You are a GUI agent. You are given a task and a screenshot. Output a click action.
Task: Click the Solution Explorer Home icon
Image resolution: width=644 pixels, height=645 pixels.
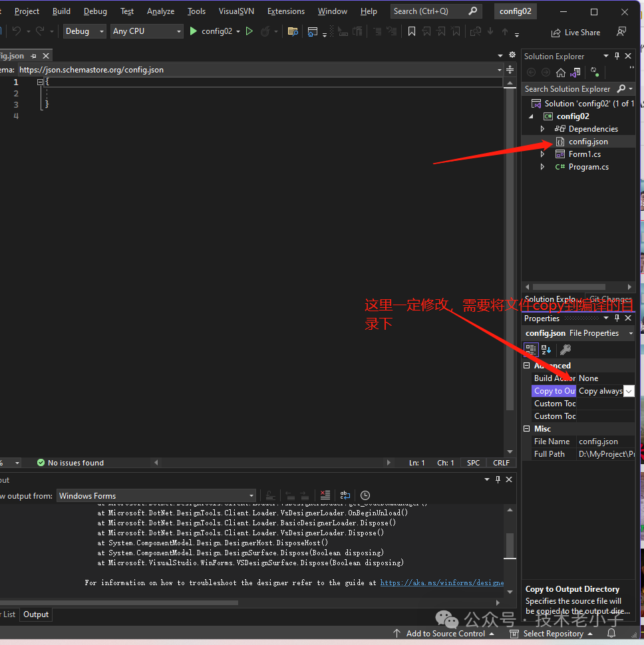tap(561, 72)
